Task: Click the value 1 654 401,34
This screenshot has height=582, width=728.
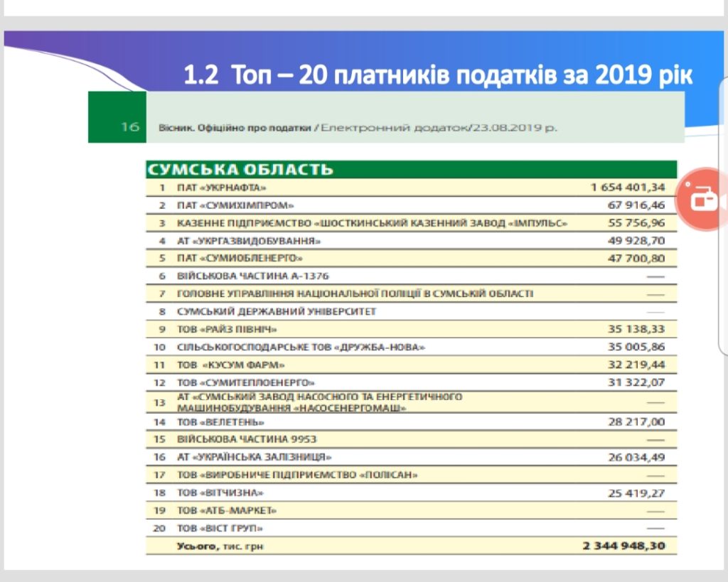Action: 628,188
